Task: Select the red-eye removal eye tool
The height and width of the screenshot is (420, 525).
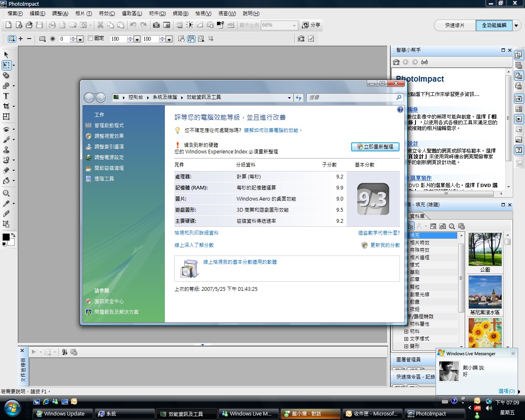Action: coord(6,129)
